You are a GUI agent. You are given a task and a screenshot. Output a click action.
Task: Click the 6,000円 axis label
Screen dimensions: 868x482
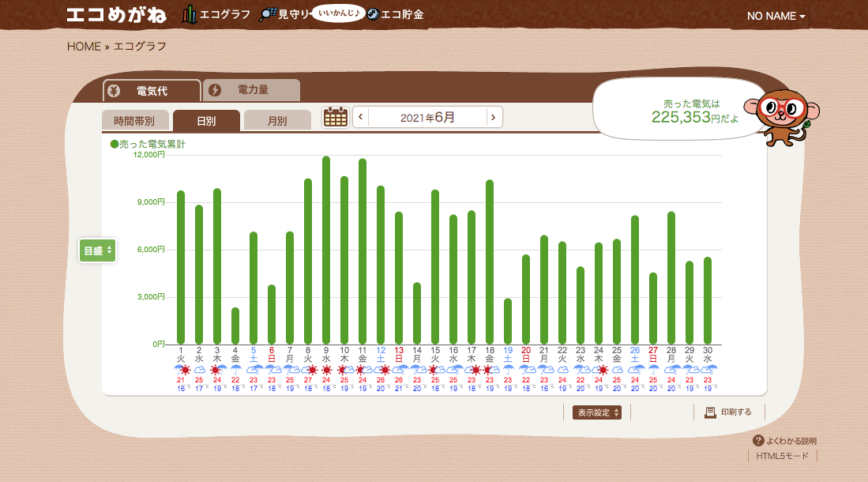click(x=151, y=250)
